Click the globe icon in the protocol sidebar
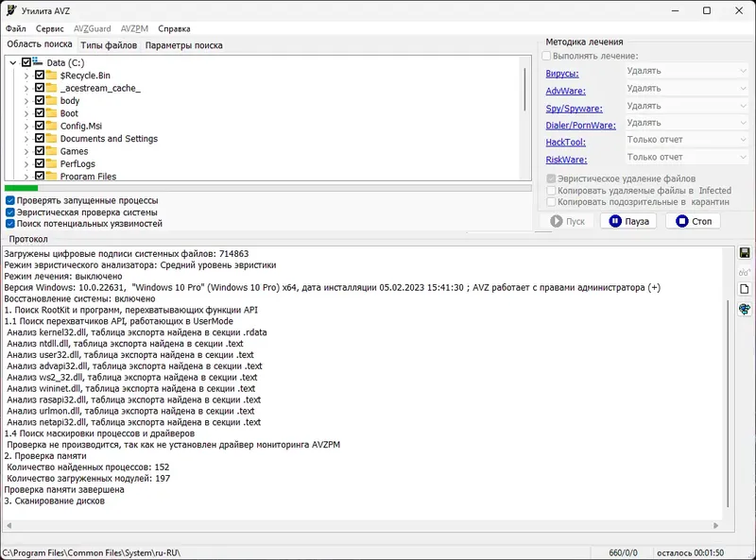This screenshot has height=560, width=756. (x=745, y=309)
